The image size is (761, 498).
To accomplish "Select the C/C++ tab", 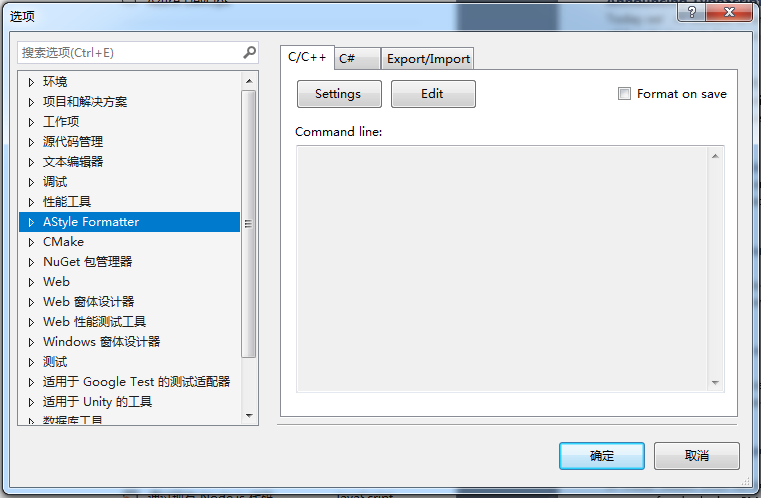I will tap(307, 57).
